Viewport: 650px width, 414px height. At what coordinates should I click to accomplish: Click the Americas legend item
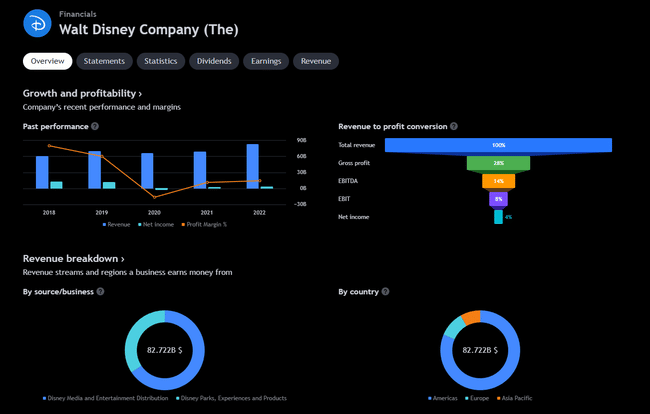click(x=443, y=398)
